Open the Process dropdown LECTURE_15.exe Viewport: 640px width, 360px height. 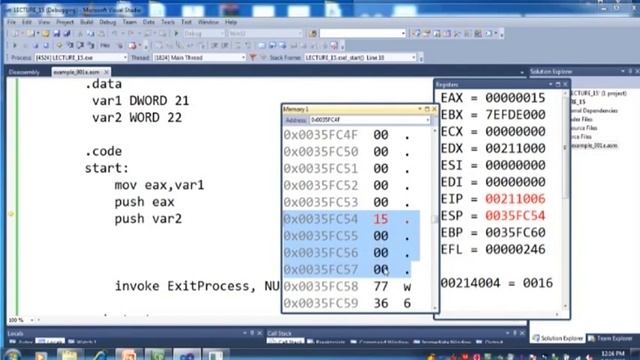pos(81,58)
